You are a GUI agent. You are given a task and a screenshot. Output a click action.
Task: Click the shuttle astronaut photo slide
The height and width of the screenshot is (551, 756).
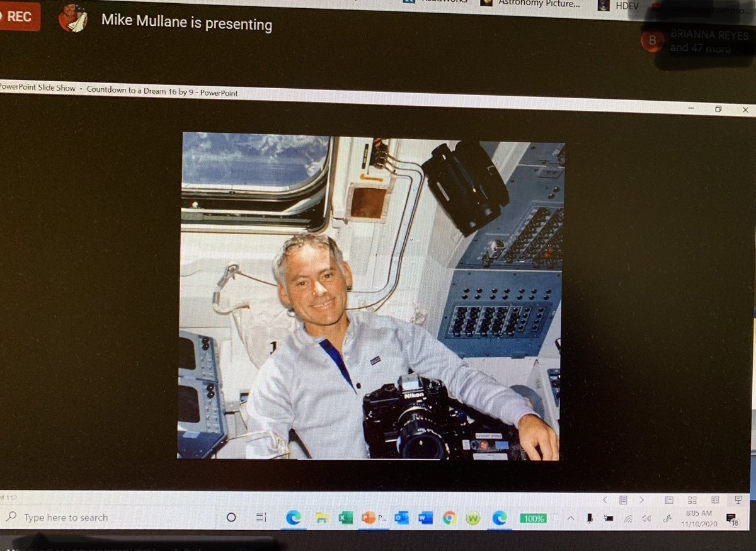tap(370, 295)
